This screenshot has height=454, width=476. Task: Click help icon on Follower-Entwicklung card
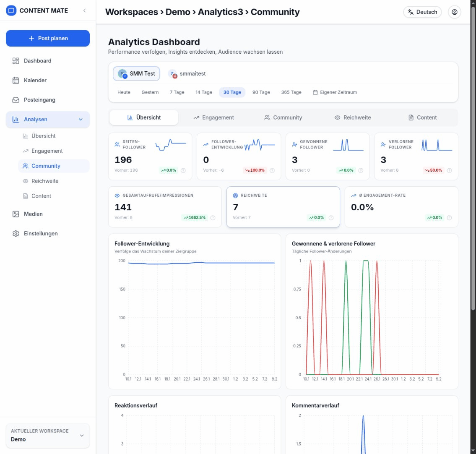click(272, 170)
